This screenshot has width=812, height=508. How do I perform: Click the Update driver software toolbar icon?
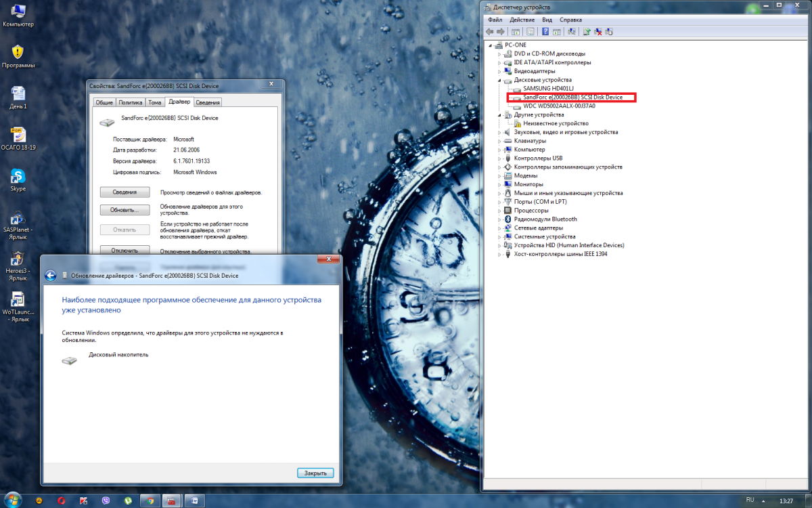click(587, 31)
